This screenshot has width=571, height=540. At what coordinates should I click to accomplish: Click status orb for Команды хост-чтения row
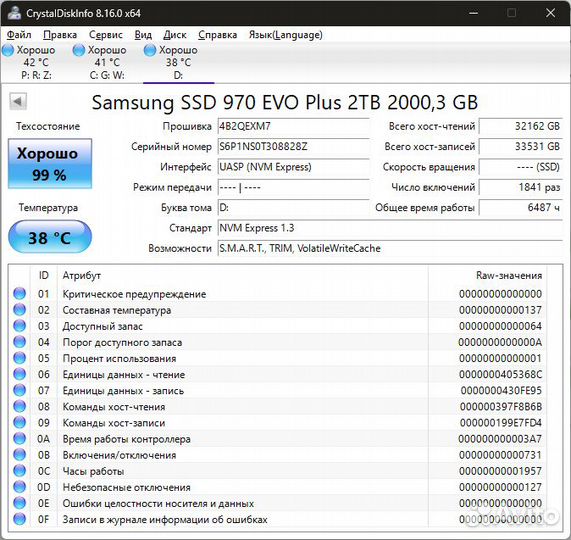(19, 406)
